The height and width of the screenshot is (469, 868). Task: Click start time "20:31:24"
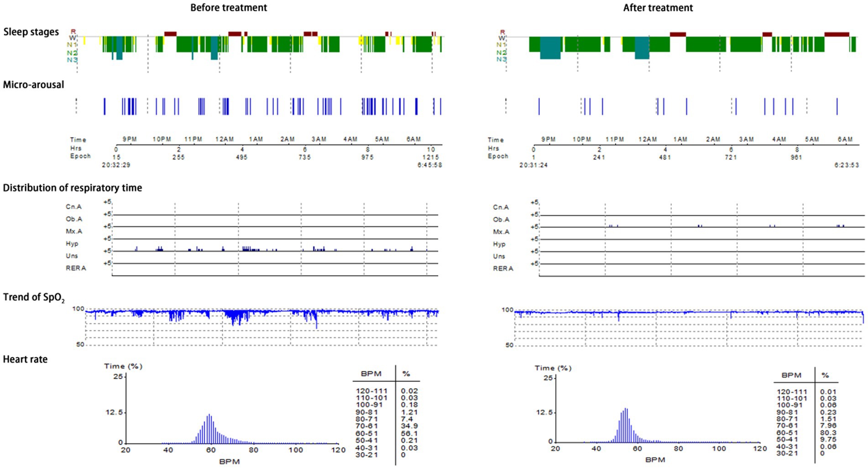(533, 165)
